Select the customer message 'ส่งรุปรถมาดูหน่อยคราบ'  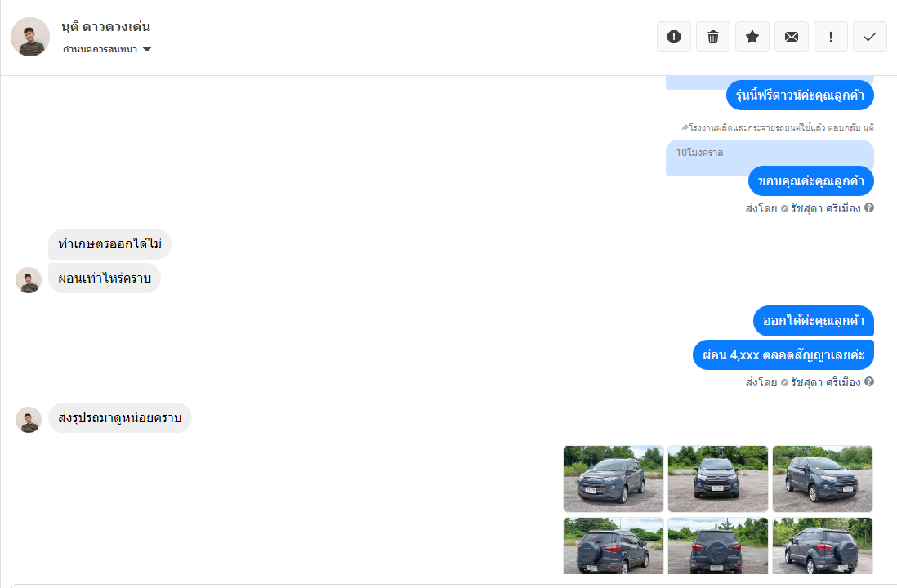120,417
